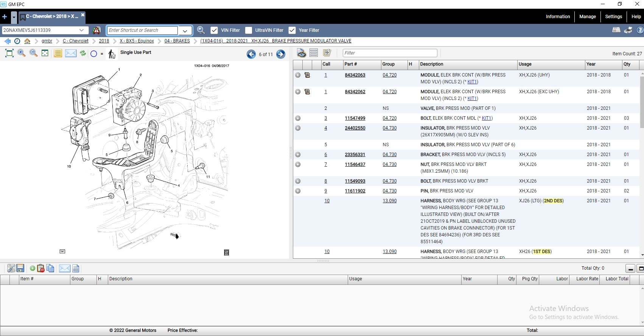Click the tools-and-sheet icon in picklist toolbar
The image size is (644, 336).
pos(11,269)
